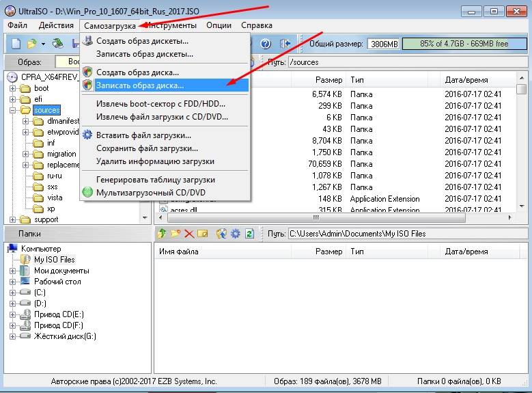The height and width of the screenshot is (393, 532).
Task: Choose Извлечь boot-сектор с FDD/HDD... entry
Action: [165, 104]
